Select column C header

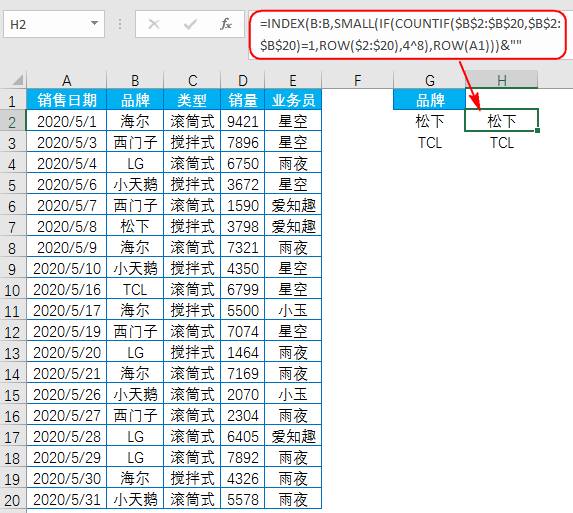coord(192,80)
